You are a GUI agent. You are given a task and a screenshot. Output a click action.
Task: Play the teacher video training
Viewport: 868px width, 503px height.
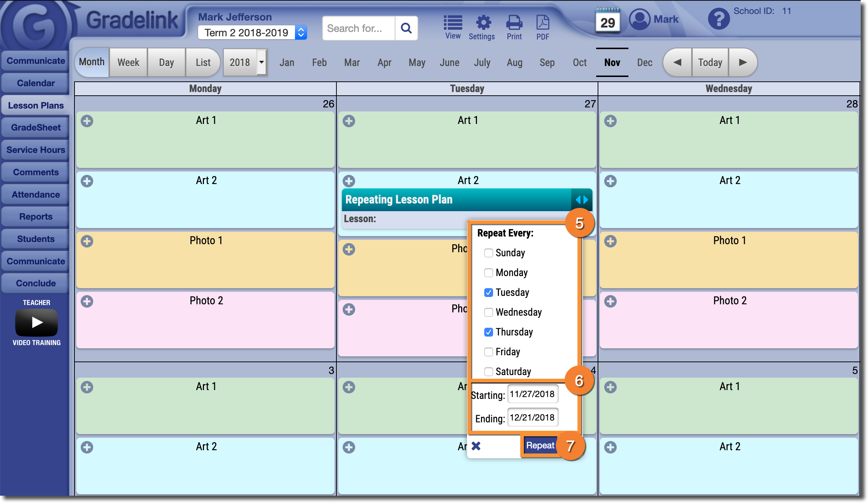point(36,323)
